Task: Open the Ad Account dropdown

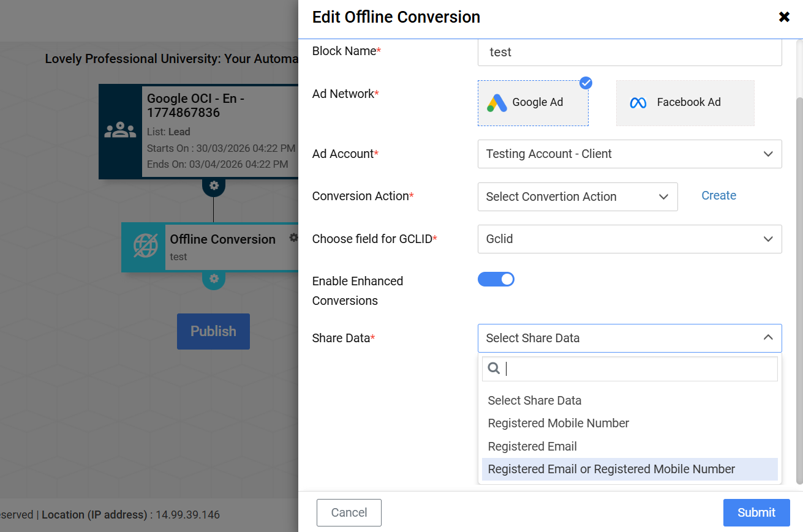Action: tap(629, 154)
